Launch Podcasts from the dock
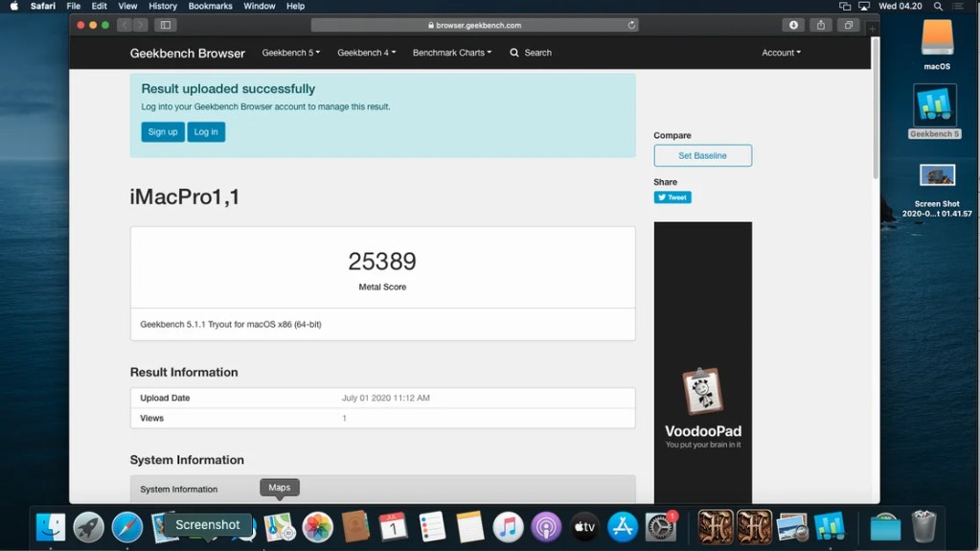This screenshot has width=980, height=551. click(546, 527)
